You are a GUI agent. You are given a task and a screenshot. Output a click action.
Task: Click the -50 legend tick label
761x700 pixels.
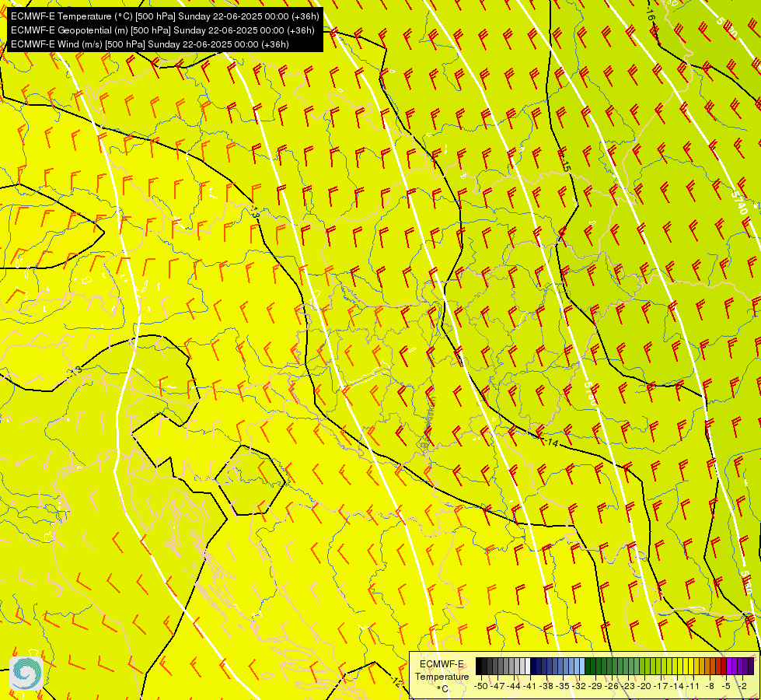tap(480, 686)
